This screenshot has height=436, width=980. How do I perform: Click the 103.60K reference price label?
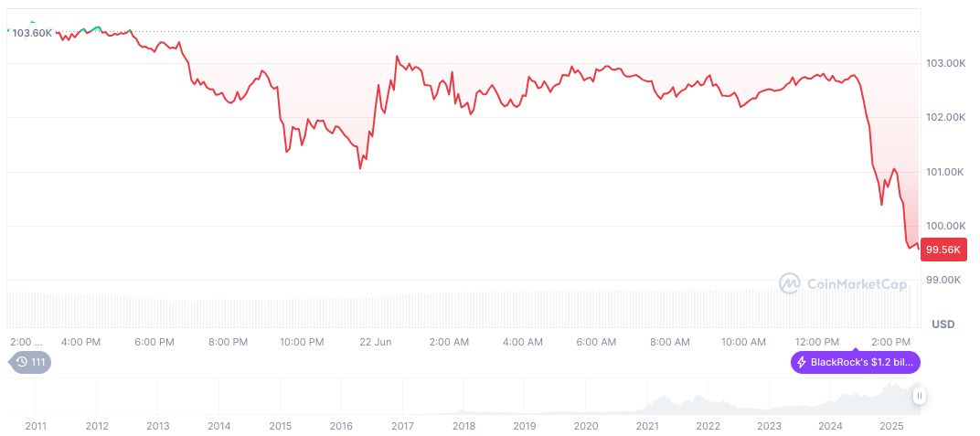point(32,33)
